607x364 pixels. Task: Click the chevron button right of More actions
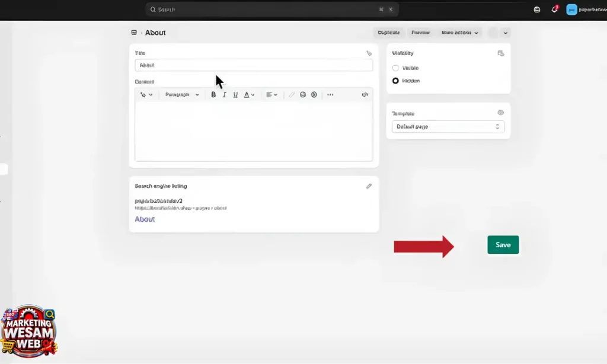505,33
